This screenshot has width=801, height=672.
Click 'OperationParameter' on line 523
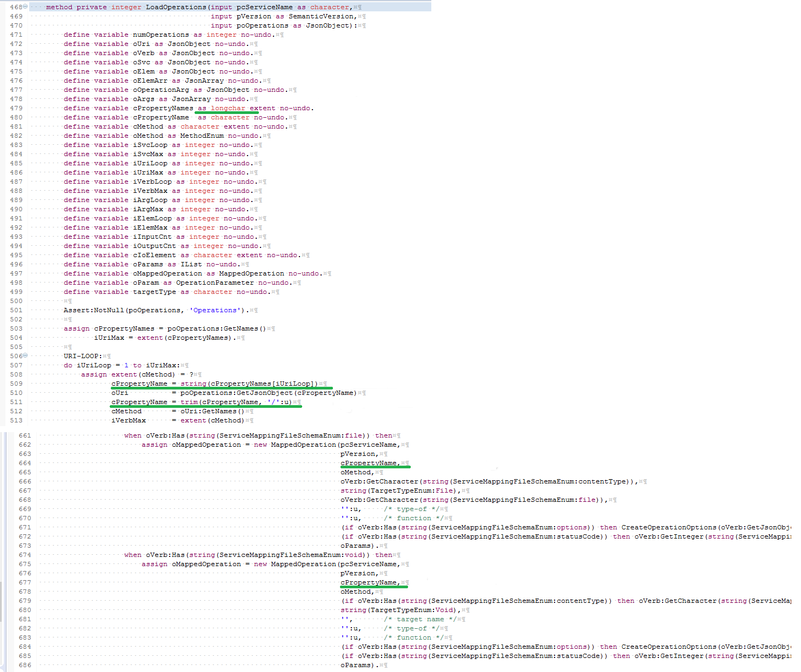[215, 283]
